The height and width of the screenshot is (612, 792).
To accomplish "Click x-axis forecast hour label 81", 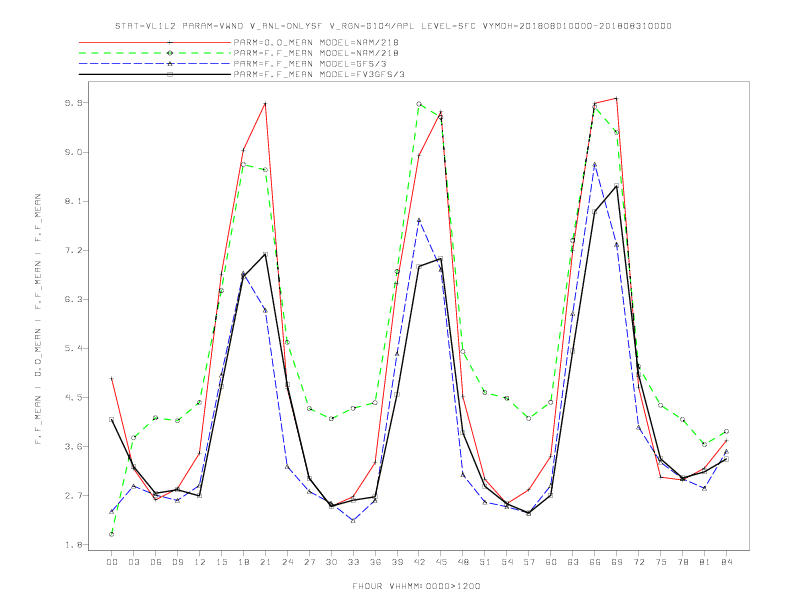I will [705, 562].
